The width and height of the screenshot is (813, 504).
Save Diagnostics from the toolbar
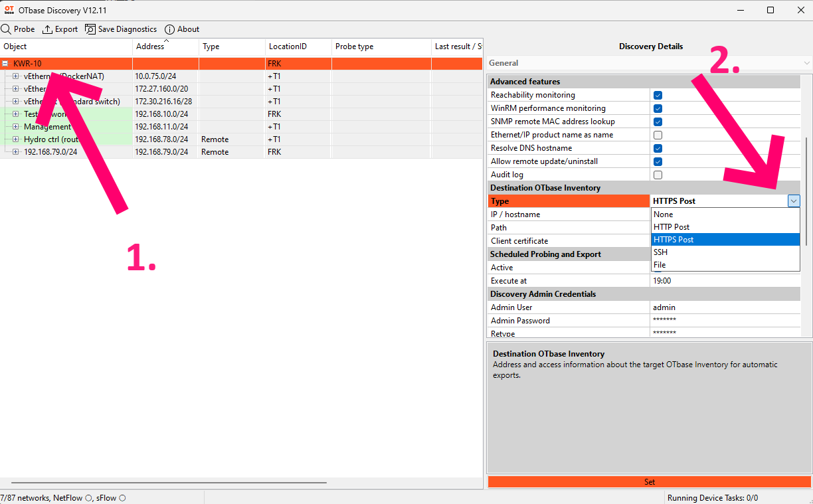121,29
